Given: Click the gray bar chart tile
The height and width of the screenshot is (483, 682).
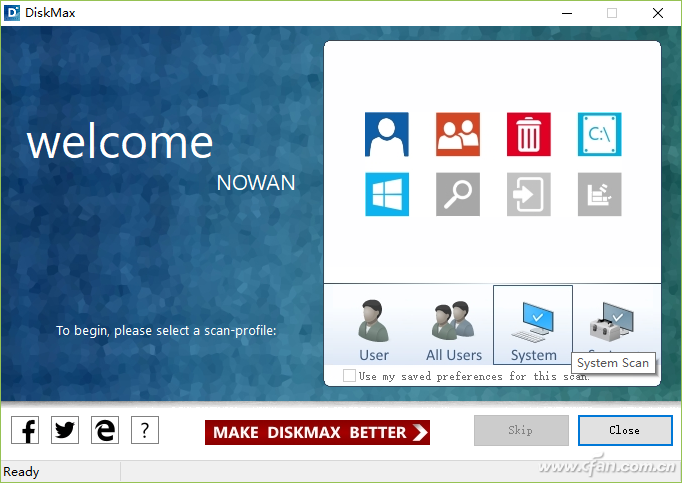Looking at the screenshot, I should coord(599,194).
